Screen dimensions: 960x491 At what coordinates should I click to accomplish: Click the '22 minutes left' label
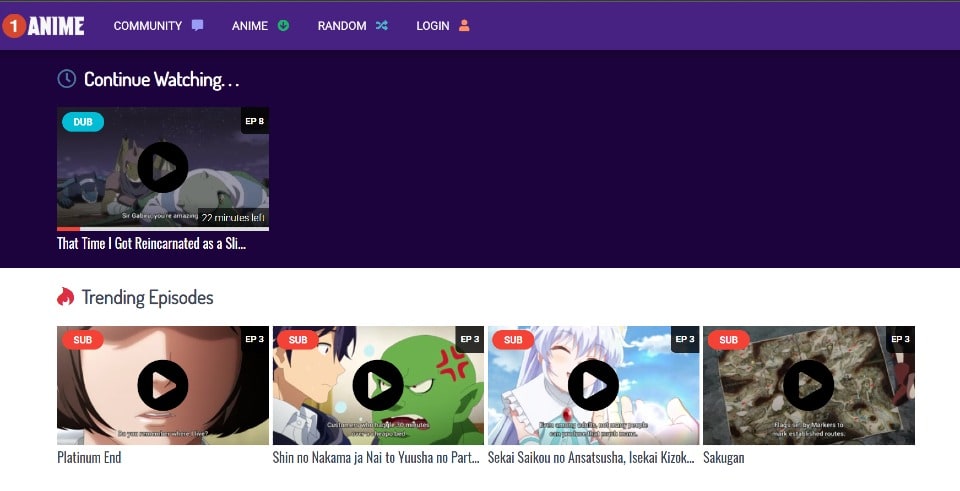pyautogui.click(x=233, y=217)
